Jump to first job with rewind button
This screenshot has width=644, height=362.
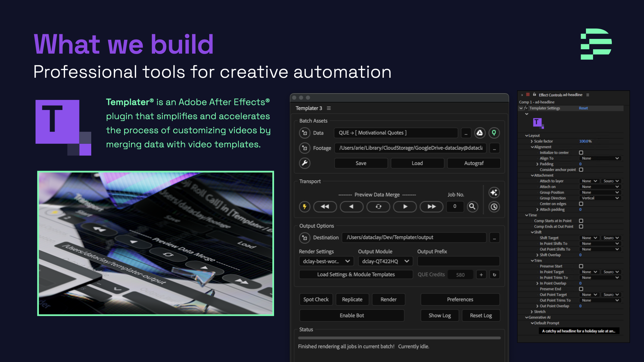click(x=325, y=207)
